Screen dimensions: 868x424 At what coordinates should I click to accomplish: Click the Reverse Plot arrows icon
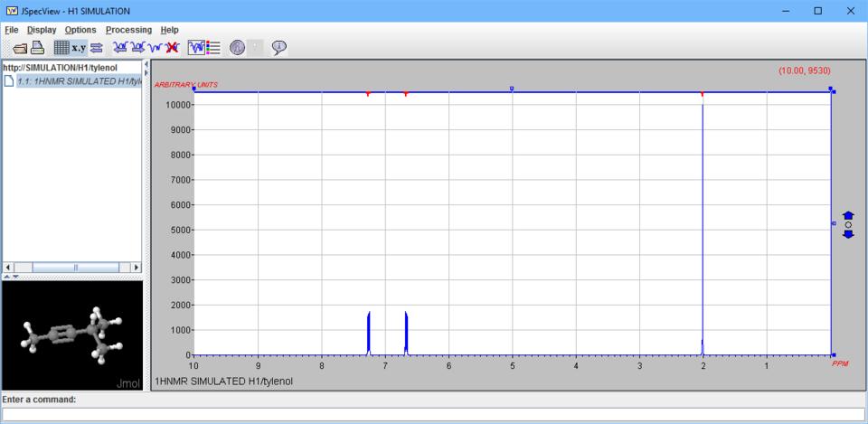[x=97, y=47]
